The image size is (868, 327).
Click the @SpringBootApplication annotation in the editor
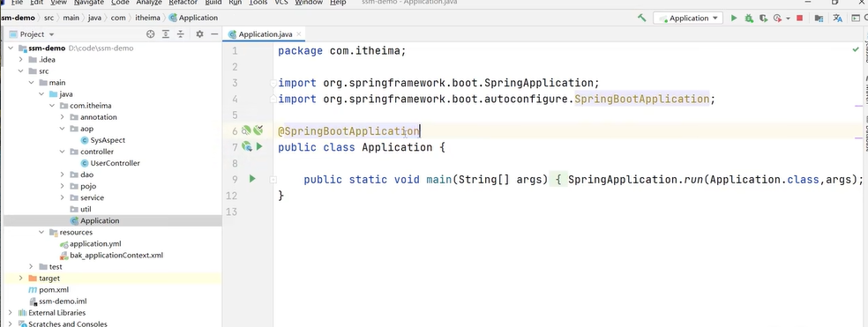pos(348,131)
